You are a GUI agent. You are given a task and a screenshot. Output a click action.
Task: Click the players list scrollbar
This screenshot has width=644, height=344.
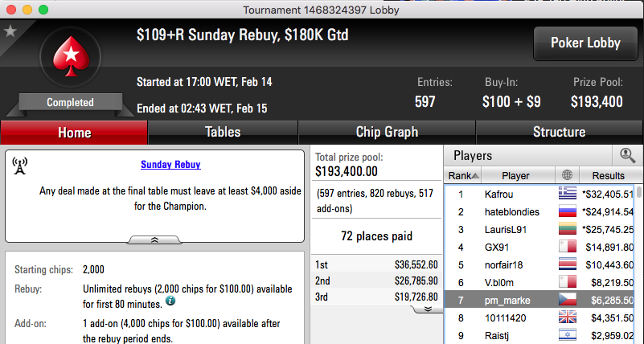tap(638, 264)
